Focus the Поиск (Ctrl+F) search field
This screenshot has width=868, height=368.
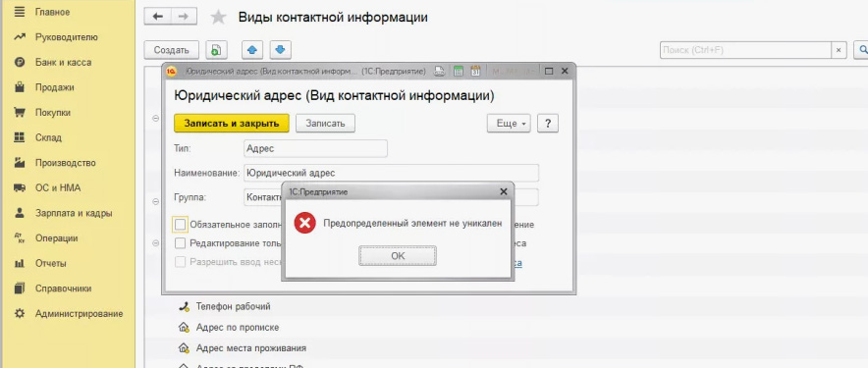[x=745, y=50]
